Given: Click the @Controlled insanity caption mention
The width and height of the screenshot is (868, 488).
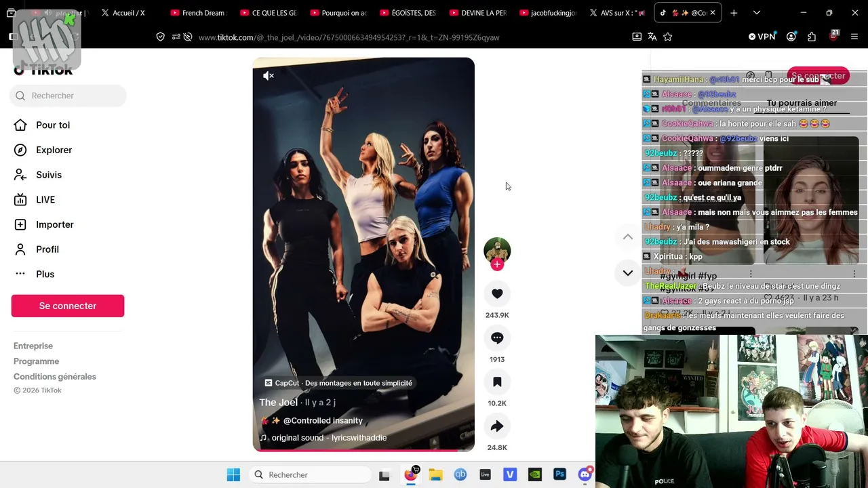Looking at the screenshot, I should click(323, 421).
